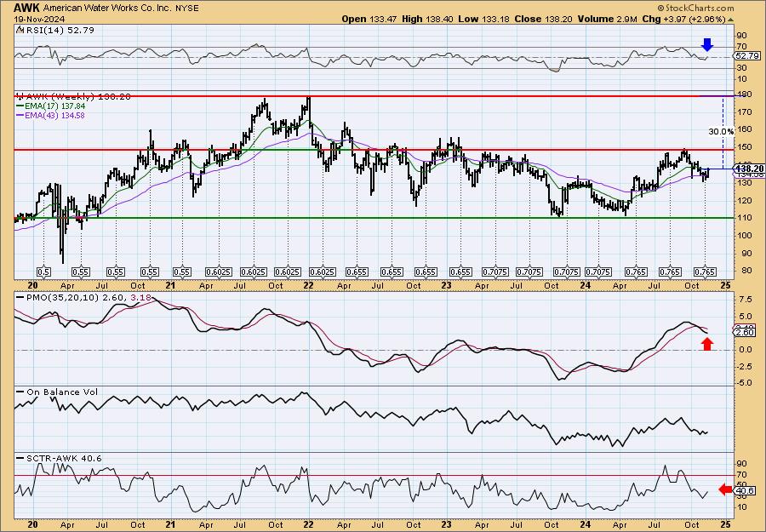Screen dimensions: 766x532
Task: Click the Low 133.18 value
Action: click(484, 19)
